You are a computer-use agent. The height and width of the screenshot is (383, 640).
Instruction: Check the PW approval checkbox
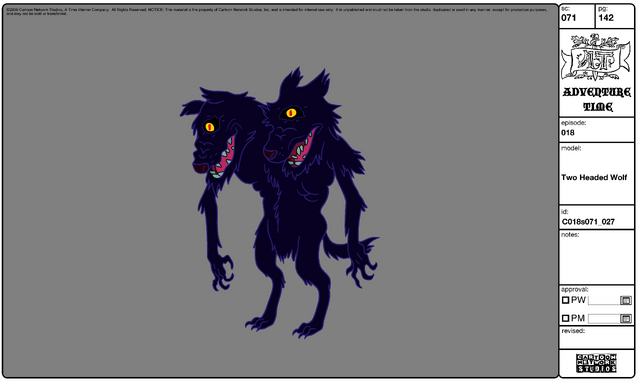coord(565,301)
